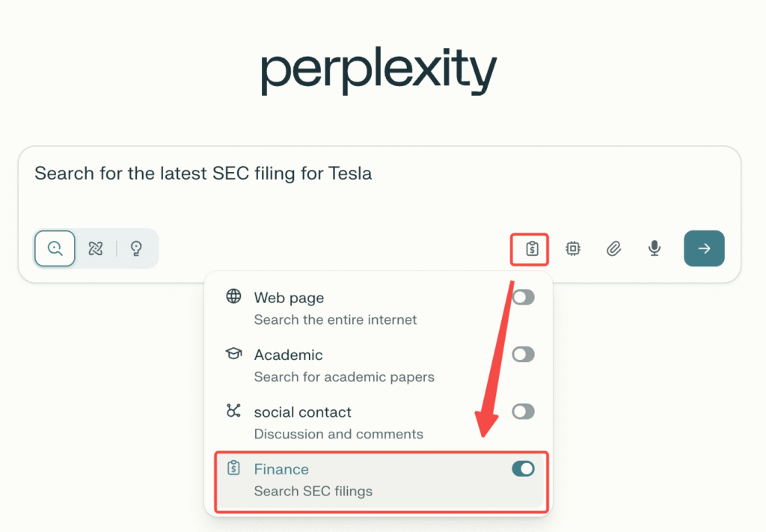This screenshot has height=532, width=766.
Task: Click the globe icon beside Web page
Action: point(233,296)
